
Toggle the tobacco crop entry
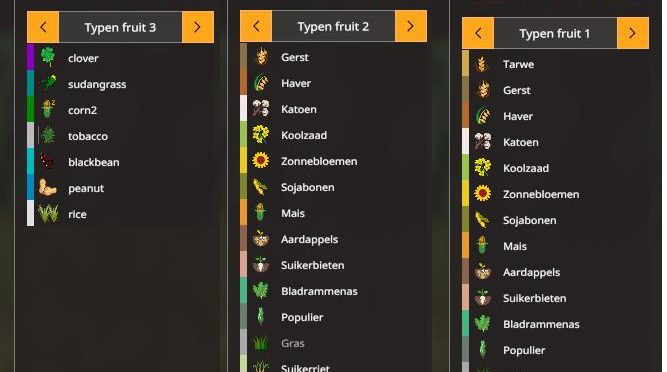[120, 136]
